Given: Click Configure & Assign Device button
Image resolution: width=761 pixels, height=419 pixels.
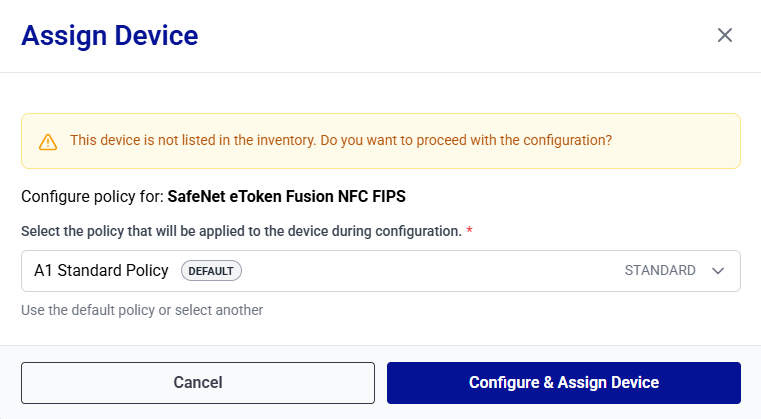Looking at the screenshot, I should (563, 383).
